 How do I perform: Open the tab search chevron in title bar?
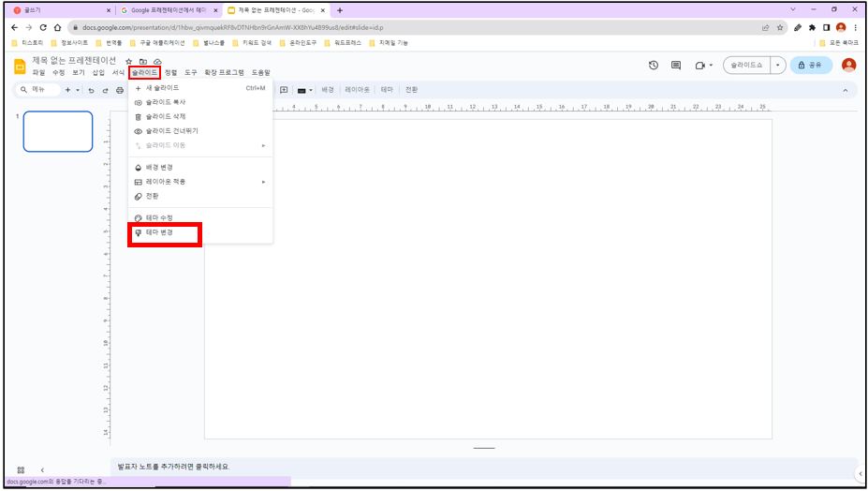click(793, 9)
